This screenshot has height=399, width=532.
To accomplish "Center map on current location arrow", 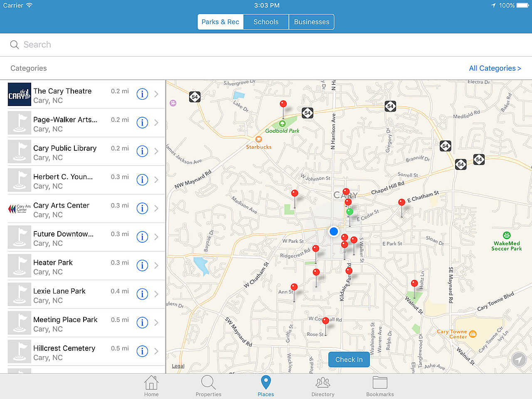I will [519, 360].
